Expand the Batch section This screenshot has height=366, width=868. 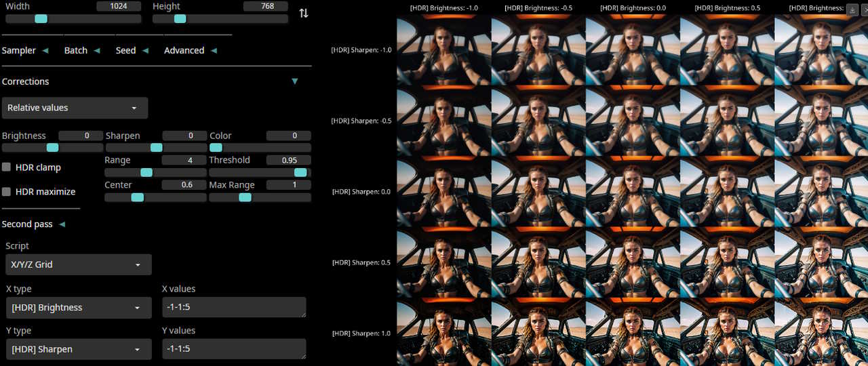[82, 51]
